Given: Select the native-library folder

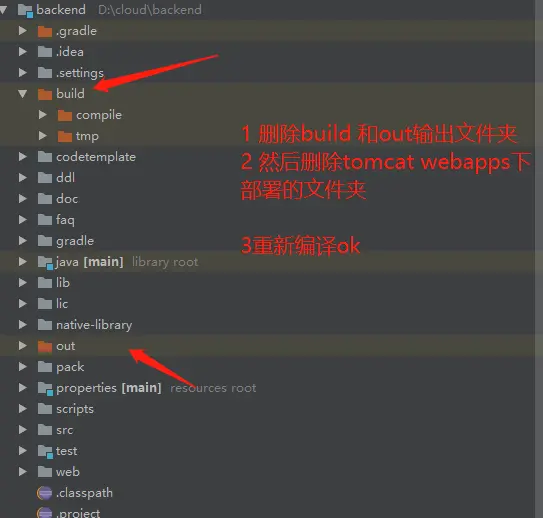Looking at the screenshot, I should pos(94,325).
